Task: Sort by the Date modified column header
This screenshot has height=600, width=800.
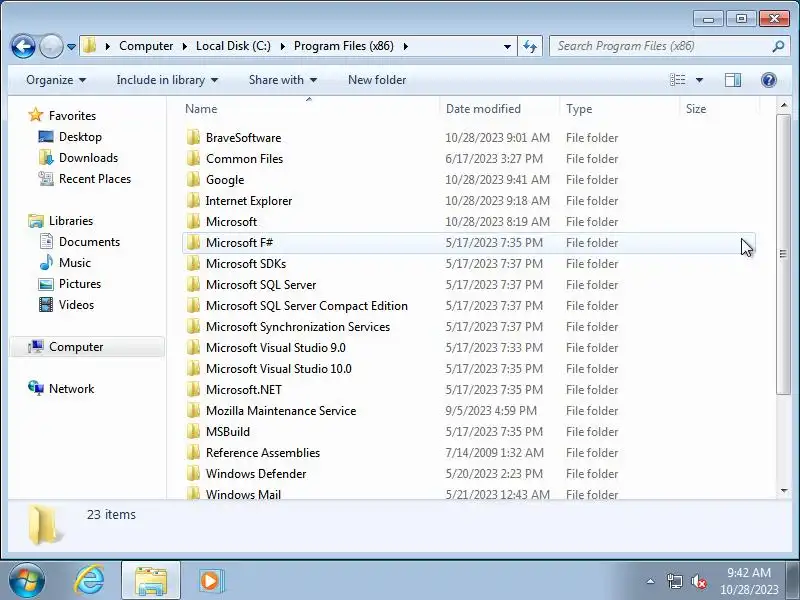Action: point(499,109)
